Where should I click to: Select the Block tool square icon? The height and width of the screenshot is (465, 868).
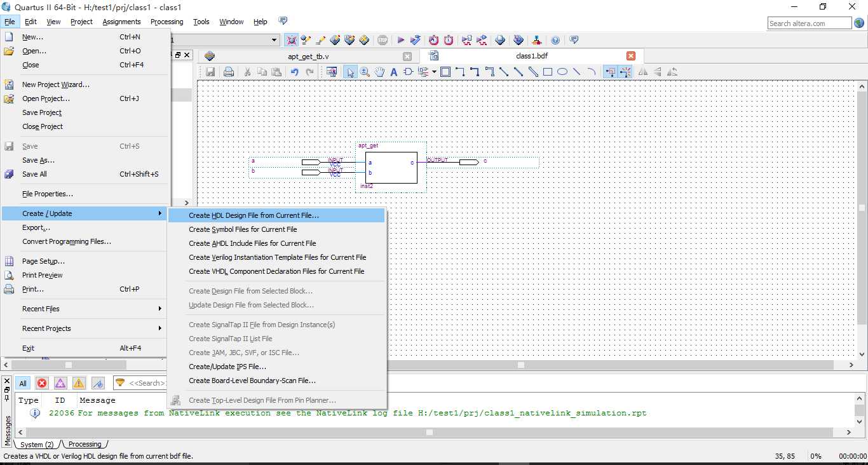point(445,72)
